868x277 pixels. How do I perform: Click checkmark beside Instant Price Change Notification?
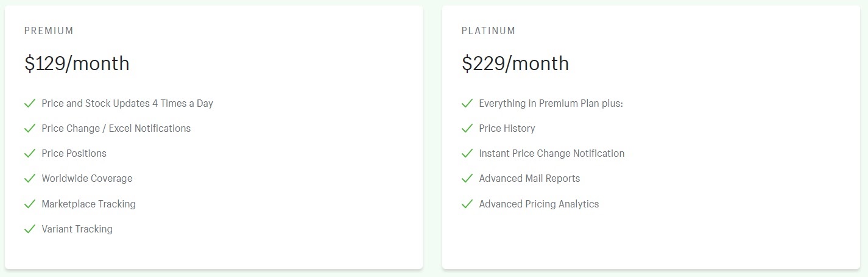pyautogui.click(x=467, y=154)
